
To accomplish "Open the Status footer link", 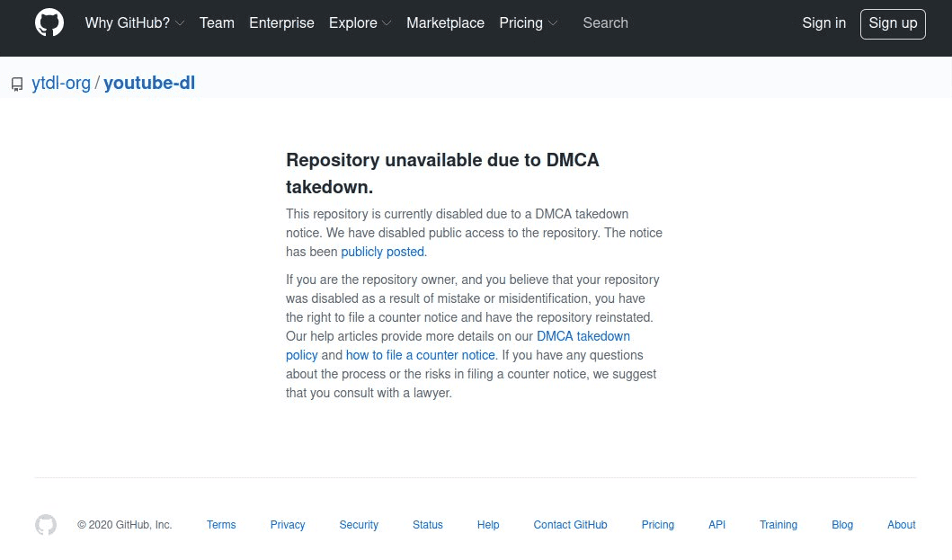I will 428,525.
